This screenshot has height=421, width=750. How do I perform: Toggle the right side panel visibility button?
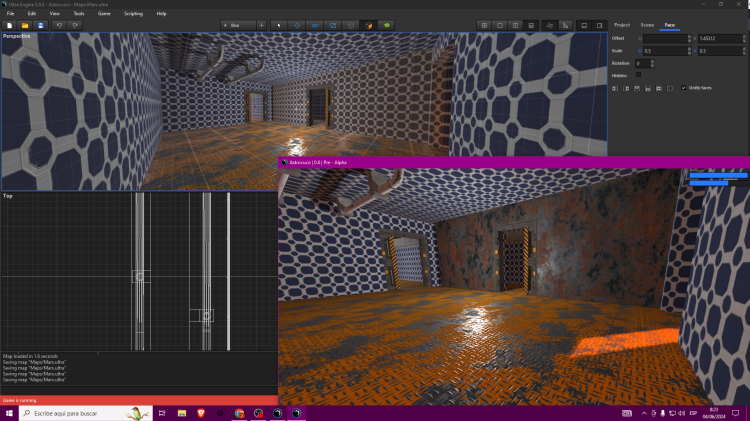(x=599, y=24)
